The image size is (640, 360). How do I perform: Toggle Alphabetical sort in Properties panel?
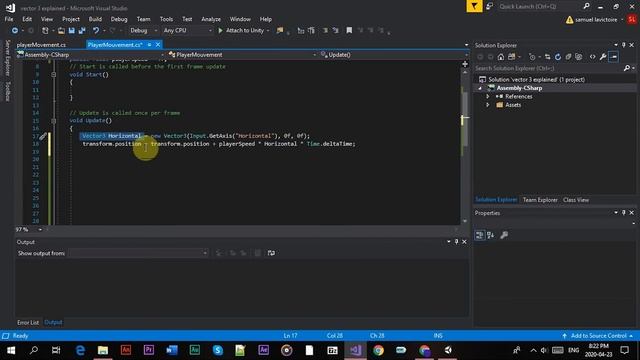tap(490, 235)
